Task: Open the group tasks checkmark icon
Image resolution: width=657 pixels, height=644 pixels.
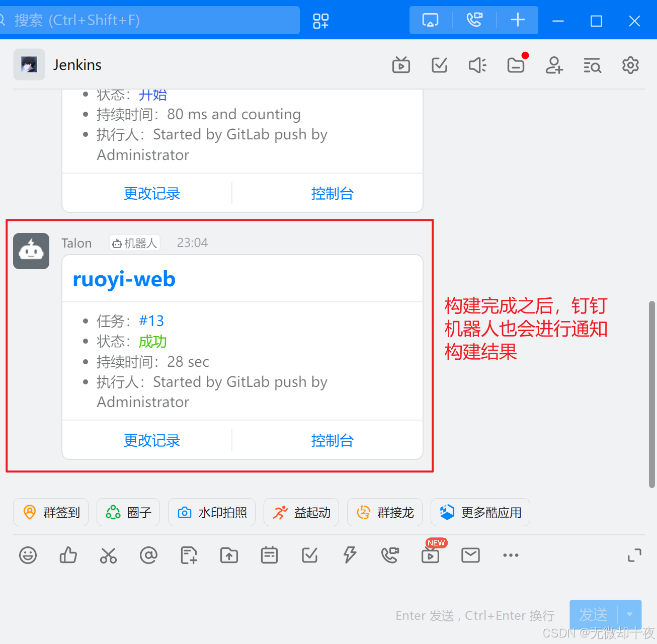Action: (439, 65)
